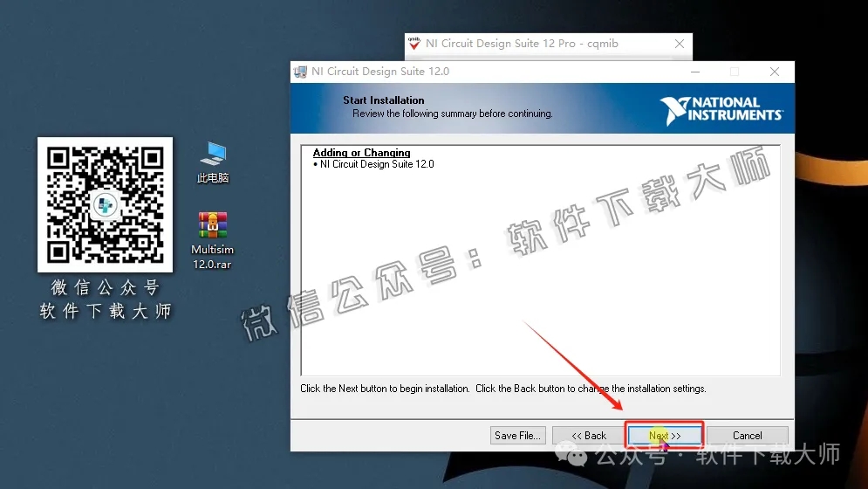Minimize the NI Circuit Design Suite 12.0 installer
Viewport: 868px width, 489px height.
click(x=695, y=72)
